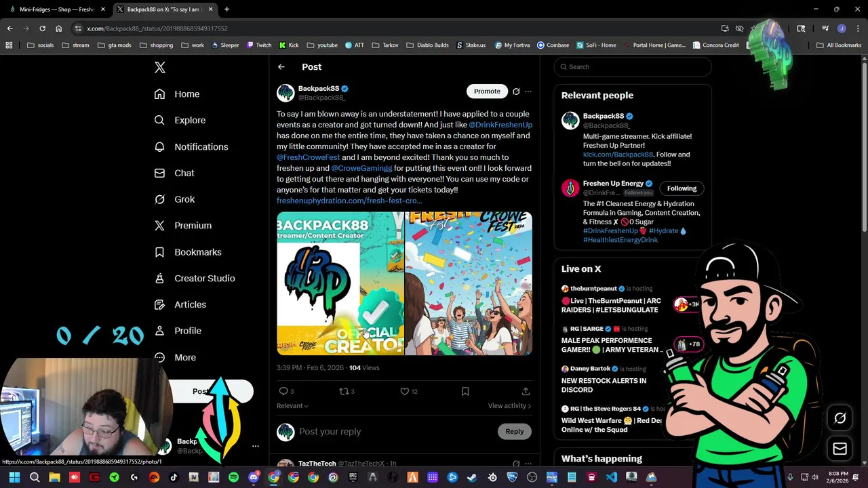
Task: Open the Diablo Builds bookmark folder
Action: pyautogui.click(x=427, y=45)
